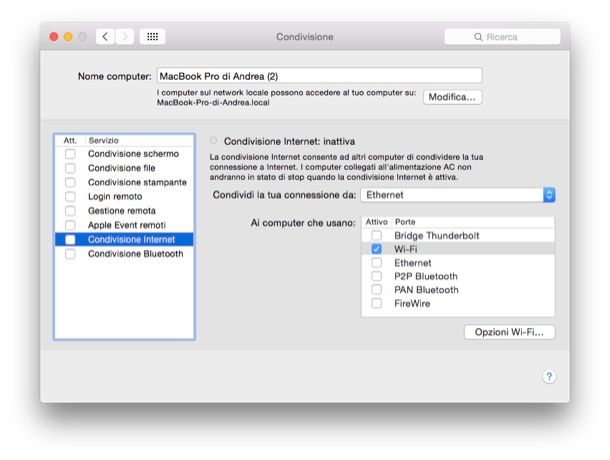Screen dimensions: 610x460
Task: Open the connection source dropdown showing Ethernet
Action: [458, 195]
